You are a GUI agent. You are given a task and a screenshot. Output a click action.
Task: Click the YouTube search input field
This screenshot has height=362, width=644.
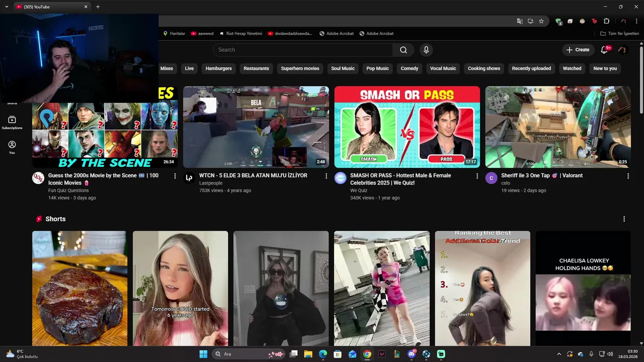(x=303, y=50)
